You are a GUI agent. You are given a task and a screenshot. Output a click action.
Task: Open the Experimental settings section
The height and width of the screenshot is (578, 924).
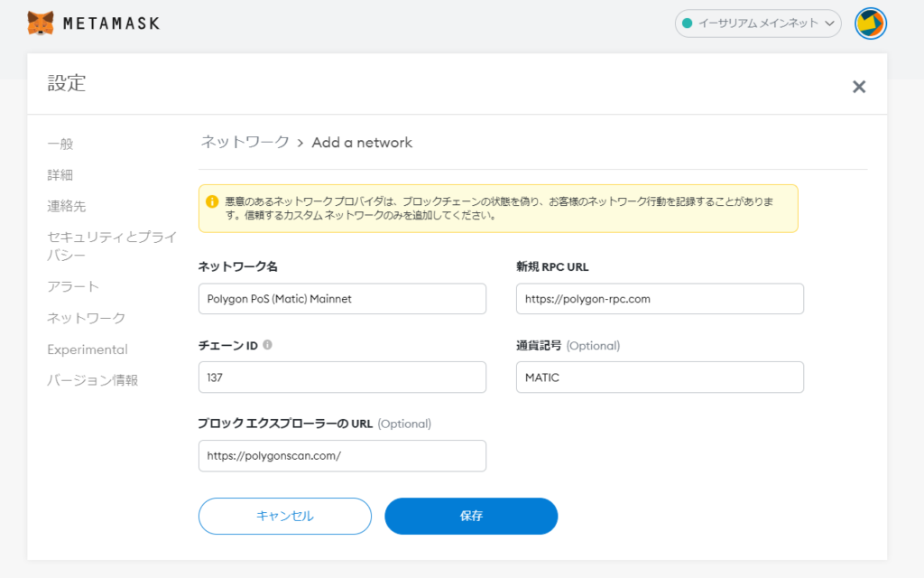click(x=88, y=350)
